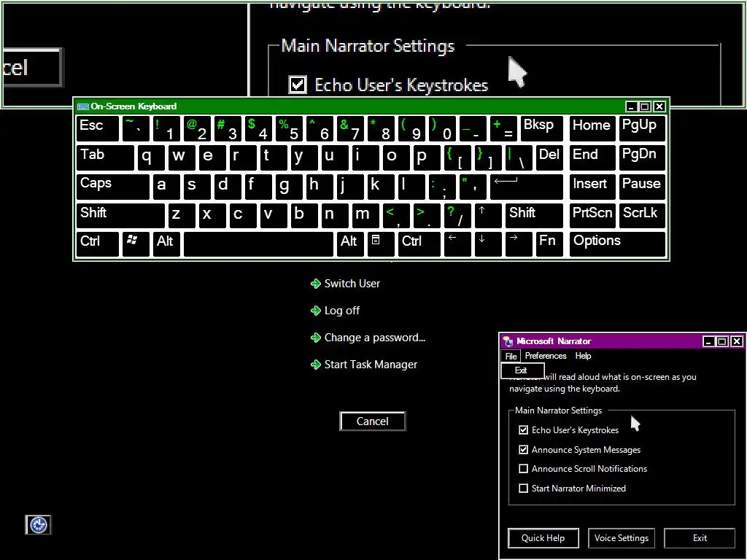Click the number 5 key

point(289,128)
